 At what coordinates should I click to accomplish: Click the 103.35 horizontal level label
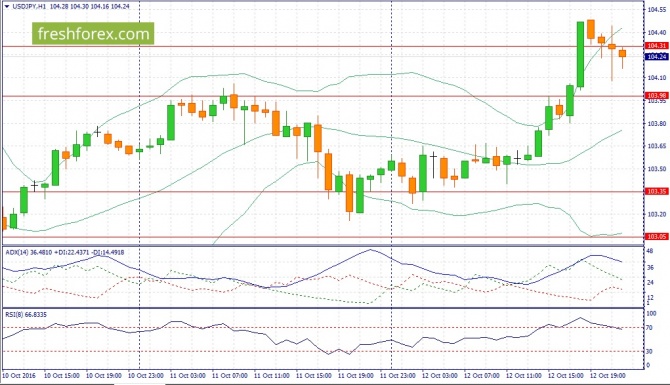tap(656, 191)
